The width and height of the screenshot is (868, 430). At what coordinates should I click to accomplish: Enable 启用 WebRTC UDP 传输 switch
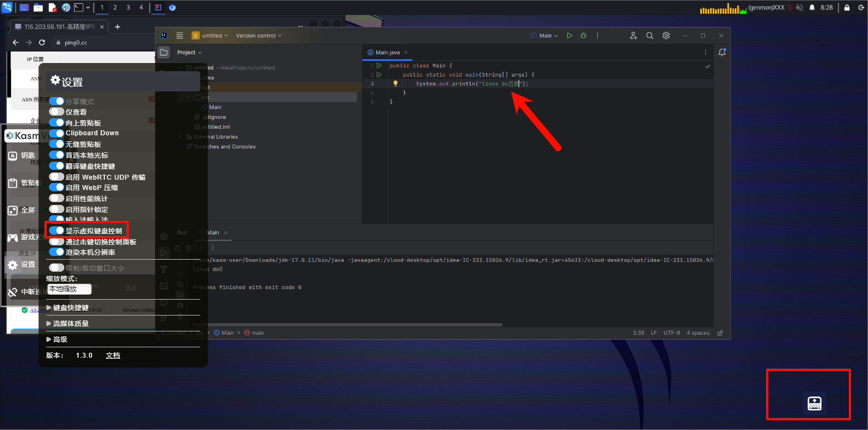point(56,177)
